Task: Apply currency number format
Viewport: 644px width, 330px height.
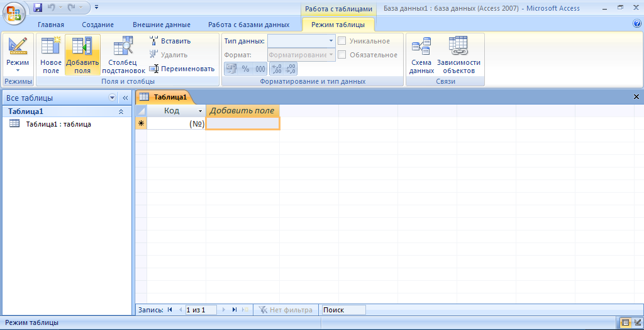Action: point(231,69)
